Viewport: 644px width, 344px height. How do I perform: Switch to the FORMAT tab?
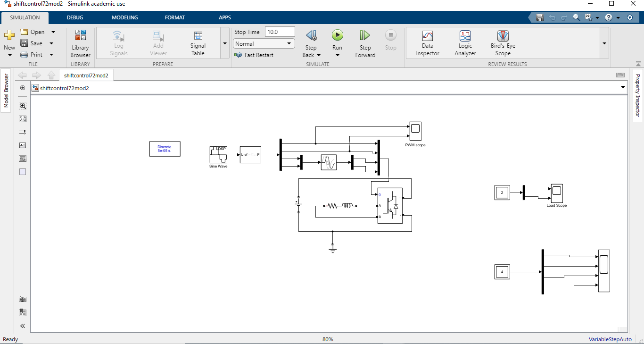[x=175, y=17]
